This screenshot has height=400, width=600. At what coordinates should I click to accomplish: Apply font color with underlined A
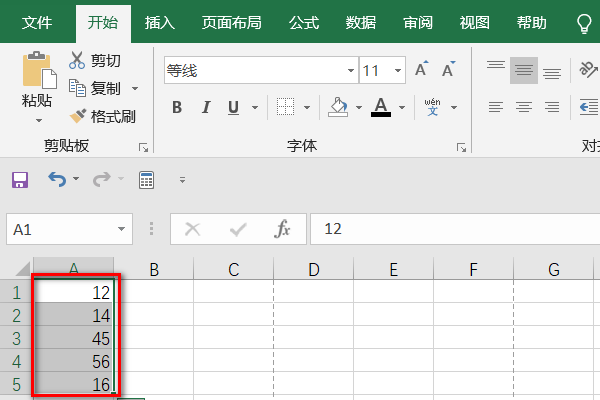(381, 107)
